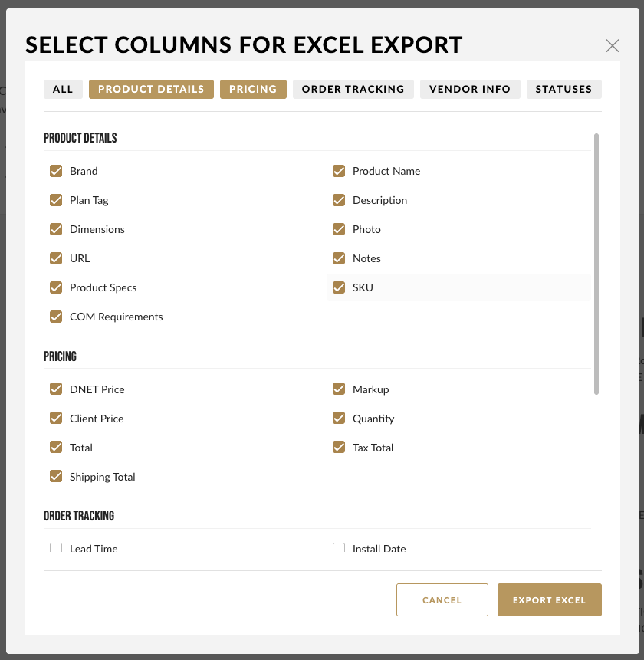Toggle the Order Tracking filter tab

(x=353, y=89)
